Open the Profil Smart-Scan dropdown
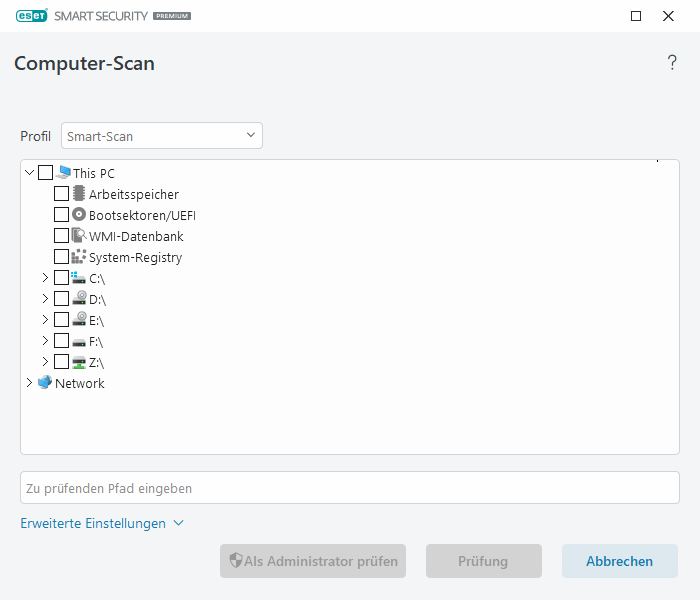700x600 pixels. coord(162,136)
